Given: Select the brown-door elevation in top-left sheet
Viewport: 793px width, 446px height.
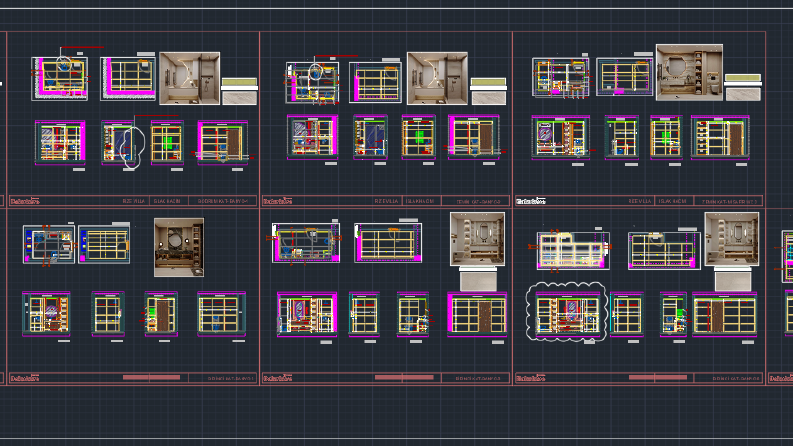Looking at the screenshot, I should (223, 143).
